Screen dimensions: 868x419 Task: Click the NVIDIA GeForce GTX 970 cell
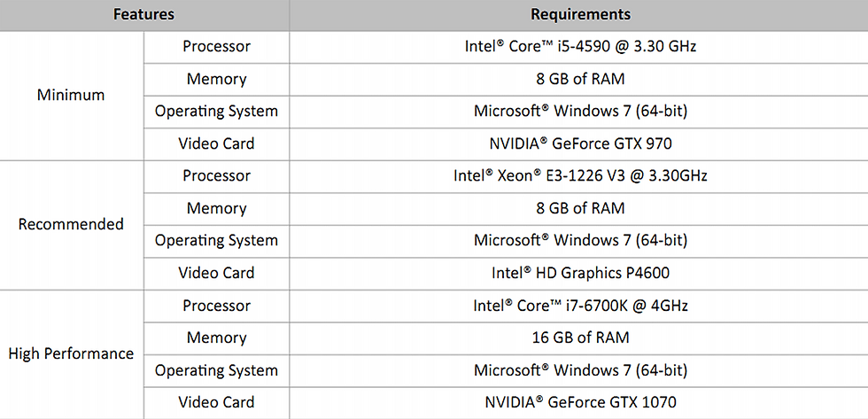pos(578,144)
